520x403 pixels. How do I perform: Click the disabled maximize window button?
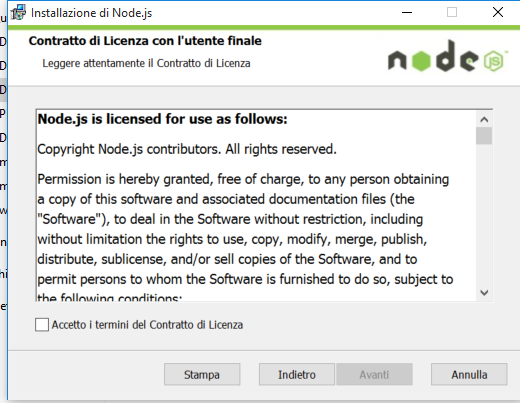tap(452, 12)
